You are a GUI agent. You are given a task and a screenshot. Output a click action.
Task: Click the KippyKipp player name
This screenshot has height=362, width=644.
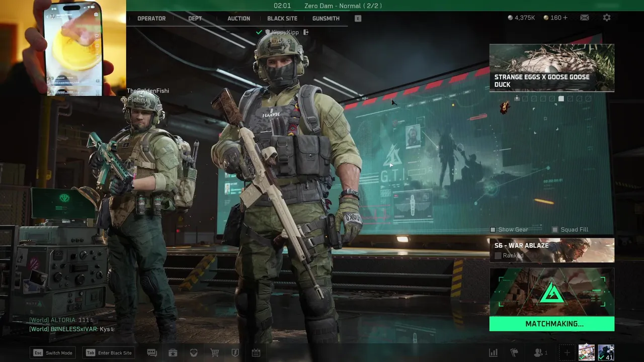click(x=285, y=32)
